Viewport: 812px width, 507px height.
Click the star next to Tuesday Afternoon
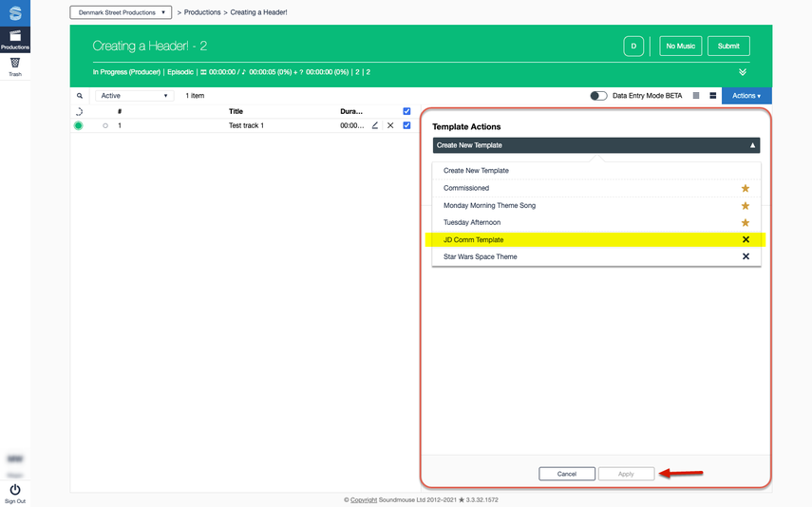pos(746,223)
